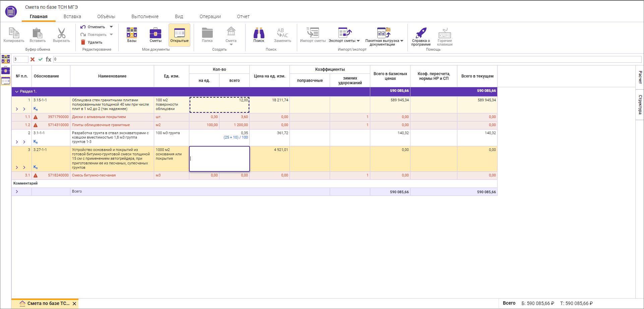Select the Смета по базе ТС... document tab

tap(45, 303)
